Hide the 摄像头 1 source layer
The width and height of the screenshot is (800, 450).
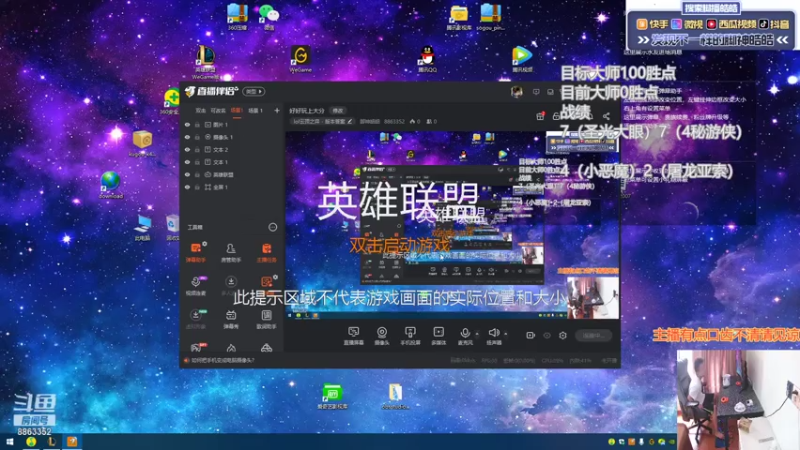187,137
